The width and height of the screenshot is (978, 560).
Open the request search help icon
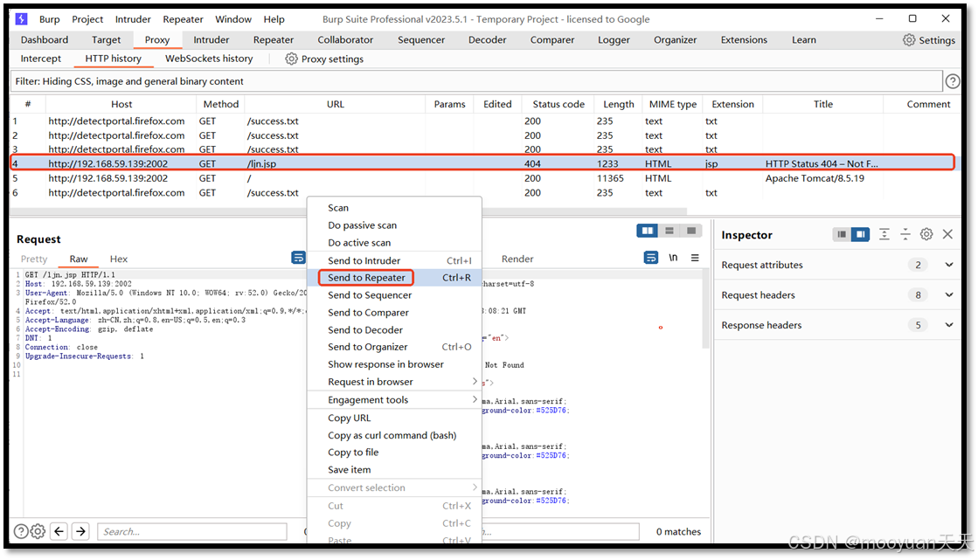21,531
